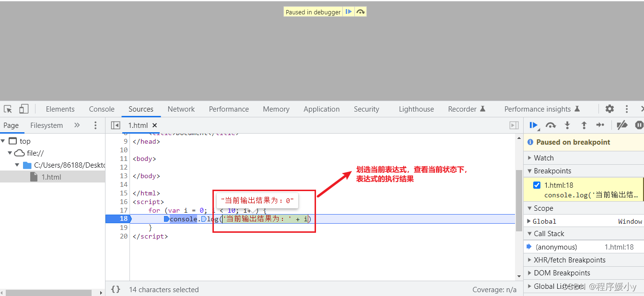Click breakpoint code console.log entry
Image resolution: width=644 pixels, height=296 pixels.
[591, 195]
